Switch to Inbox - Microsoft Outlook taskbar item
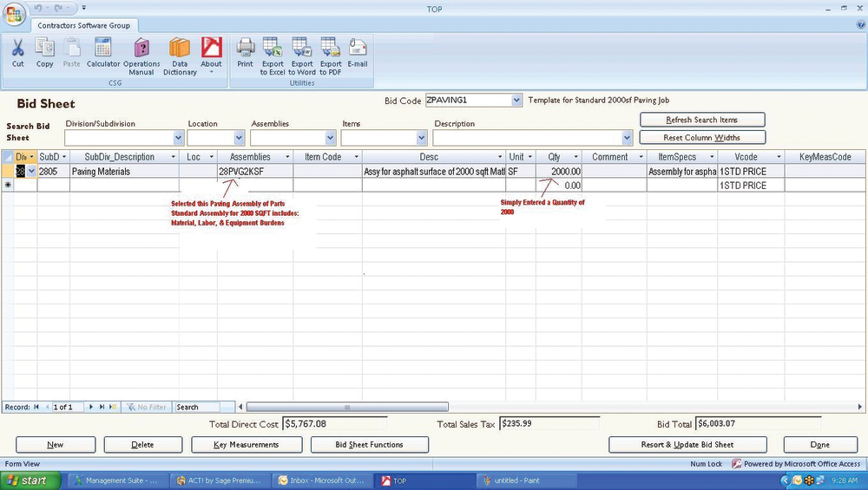 (322, 480)
